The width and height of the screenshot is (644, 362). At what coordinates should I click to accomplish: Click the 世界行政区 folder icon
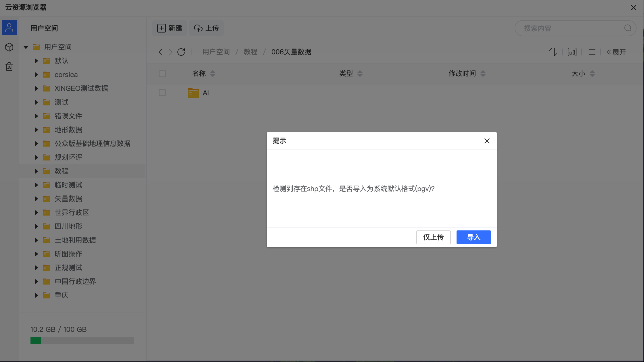pos(47,213)
